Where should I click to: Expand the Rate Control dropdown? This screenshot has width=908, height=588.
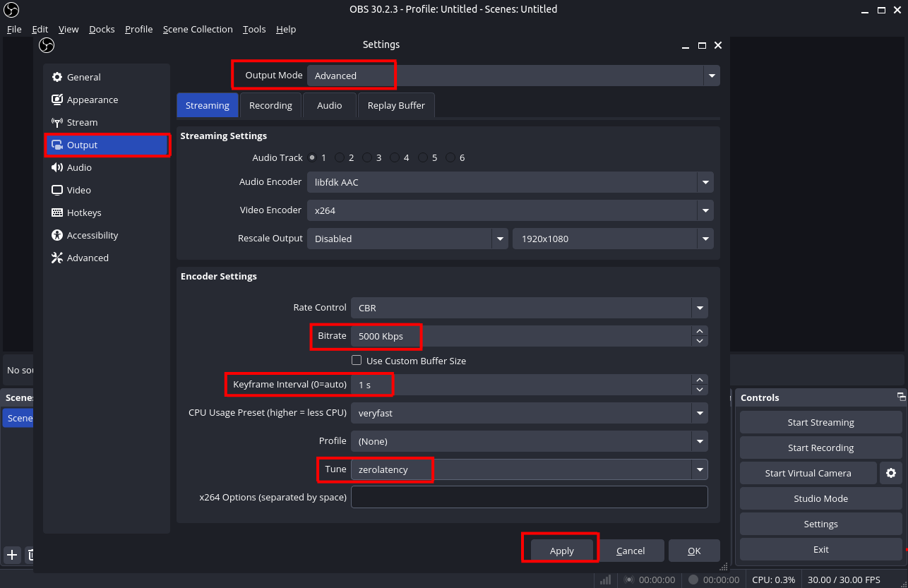tap(700, 308)
